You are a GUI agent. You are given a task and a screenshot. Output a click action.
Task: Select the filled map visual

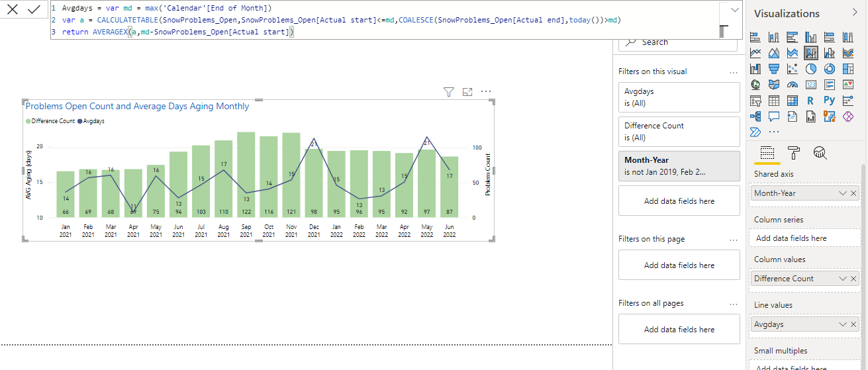pos(774,85)
